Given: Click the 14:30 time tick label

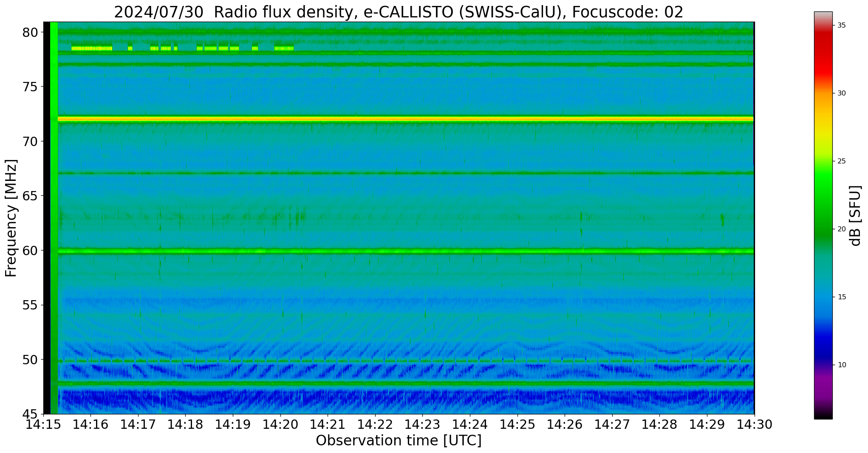Looking at the screenshot, I should tap(754, 425).
